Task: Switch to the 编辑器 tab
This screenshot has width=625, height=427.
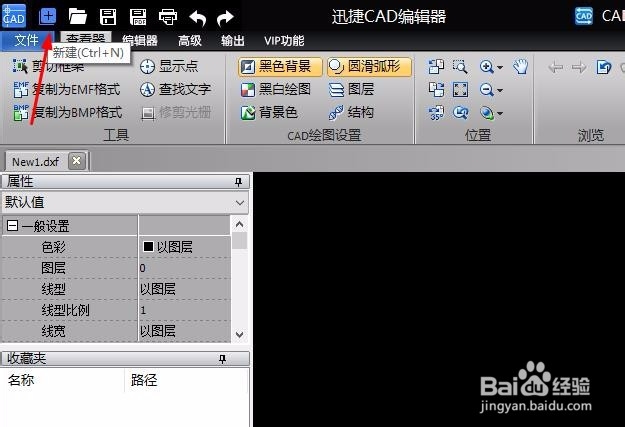Action: 140,40
